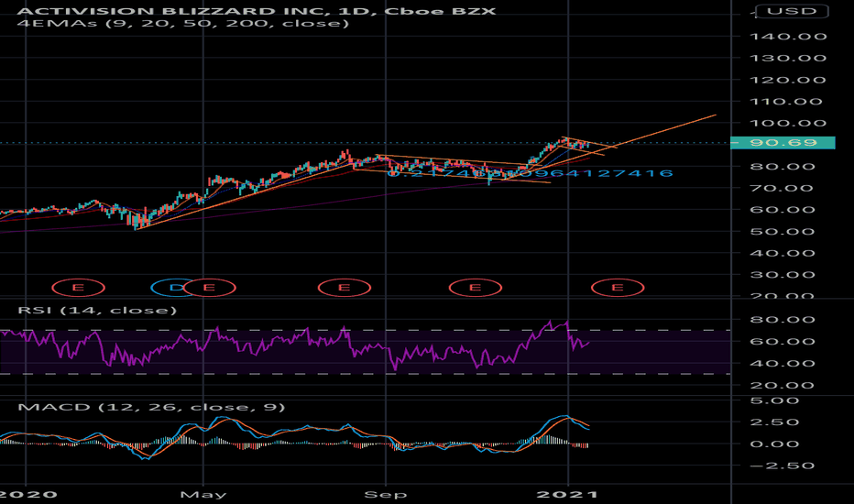Click the 50.00 price axis label
This screenshot has height=504, width=854.
point(783,232)
